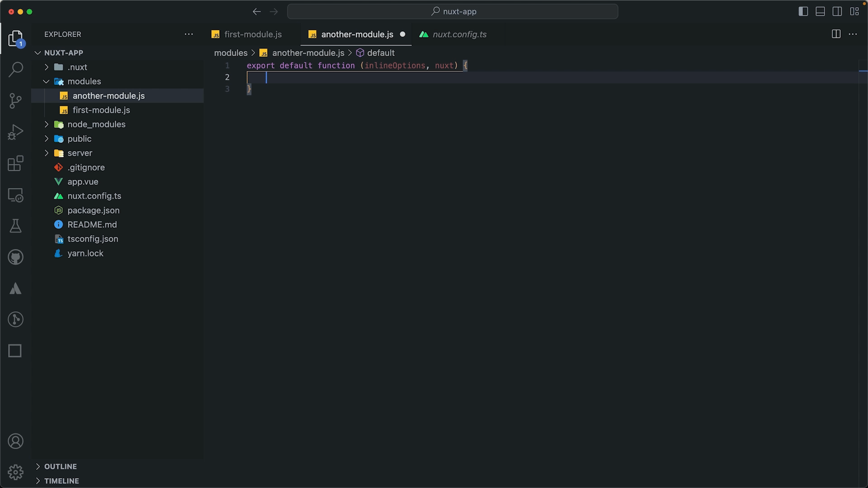The height and width of the screenshot is (488, 868).
Task: Toggle the primary side bar
Action: point(803,12)
